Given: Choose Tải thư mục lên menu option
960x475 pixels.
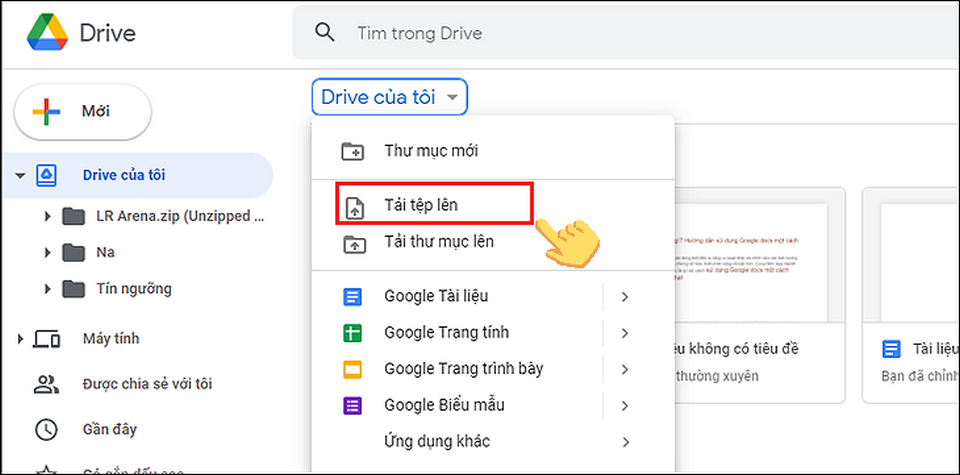Looking at the screenshot, I should point(438,242).
